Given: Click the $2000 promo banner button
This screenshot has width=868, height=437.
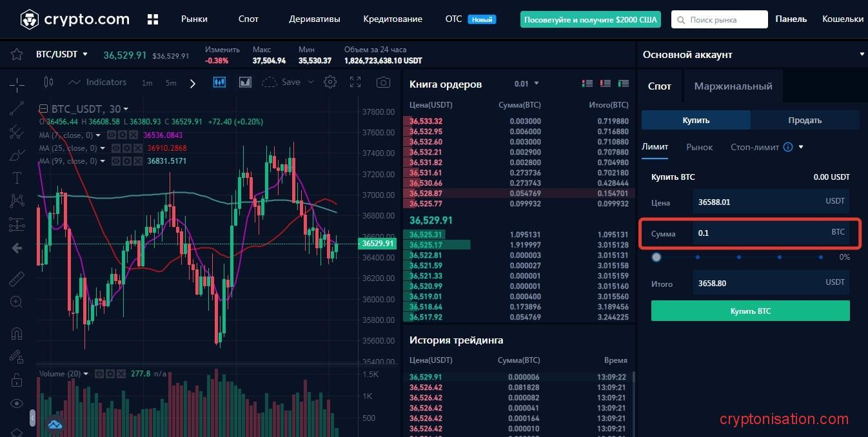Looking at the screenshot, I should point(590,19).
